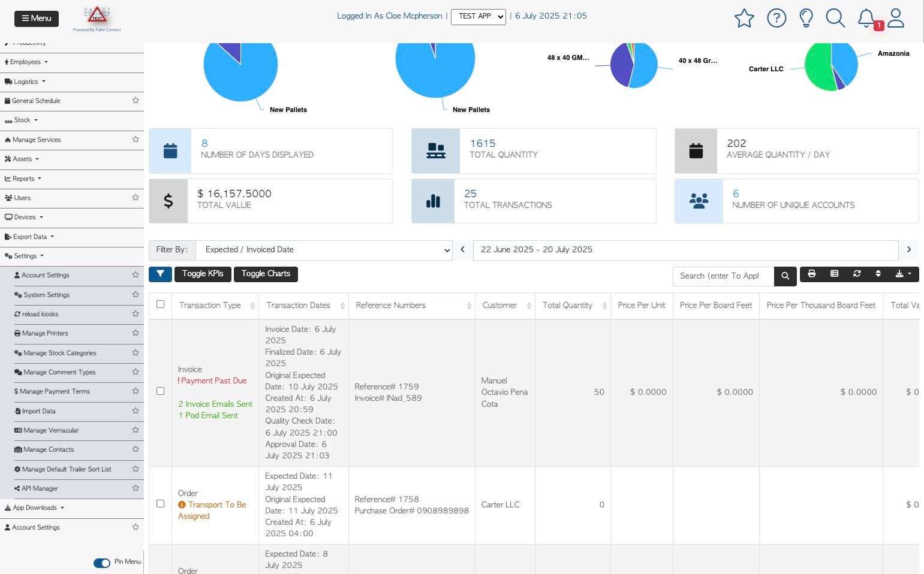Click the blue filter funnel button
The image size is (924, 574).
coord(160,274)
